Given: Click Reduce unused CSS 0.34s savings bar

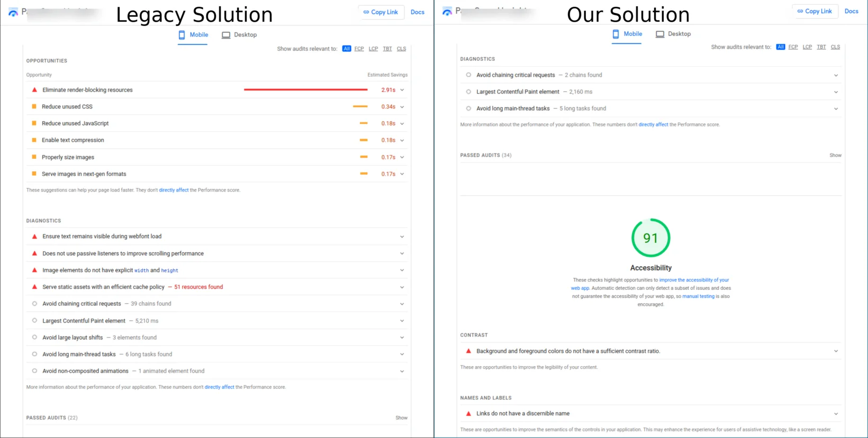Looking at the screenshot, I should [x=360, y=107].
